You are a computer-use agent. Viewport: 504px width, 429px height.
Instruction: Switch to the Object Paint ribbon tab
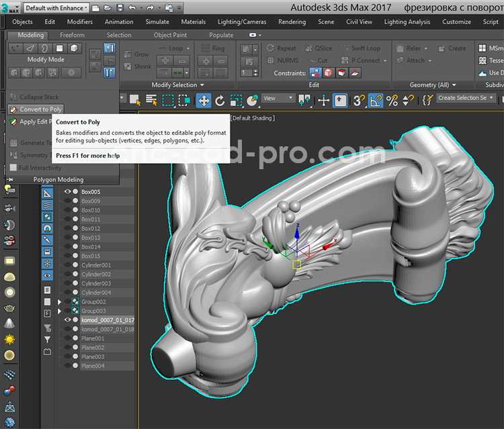(170, 35)
